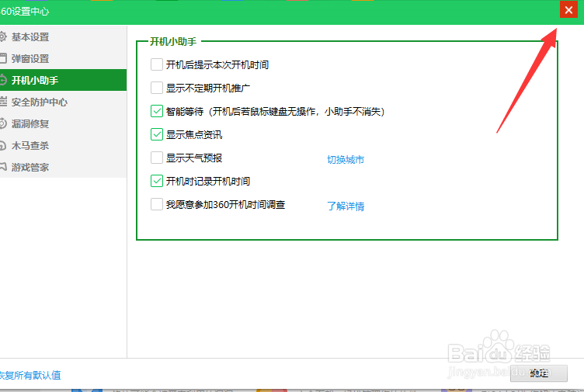Disable 显示焦点资讯 checkbox
The image size is (584, 392).
157,134
